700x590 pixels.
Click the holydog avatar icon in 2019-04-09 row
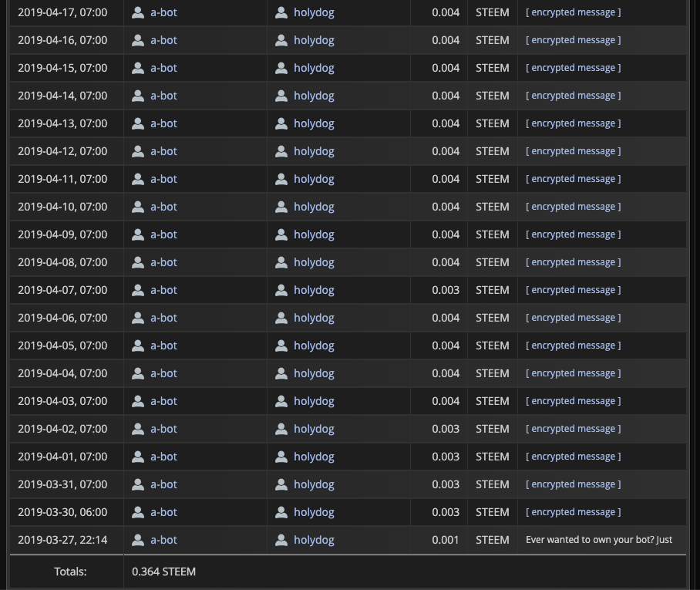pyautogui.click(x=281, y=234)
